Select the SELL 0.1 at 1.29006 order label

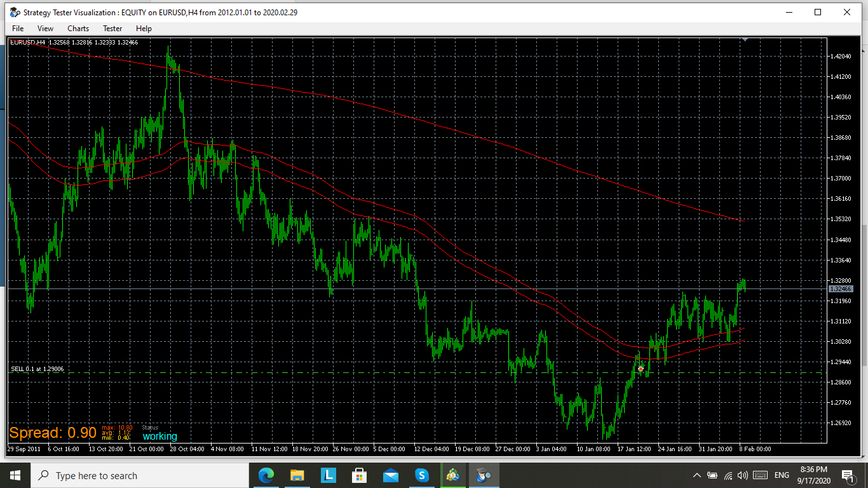37,369
